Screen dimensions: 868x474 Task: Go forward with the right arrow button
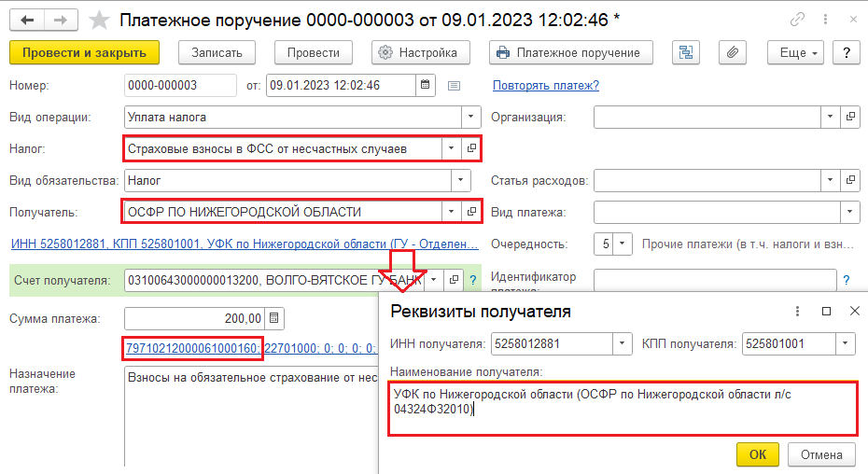pyautogui.click(x=61, y=21)
